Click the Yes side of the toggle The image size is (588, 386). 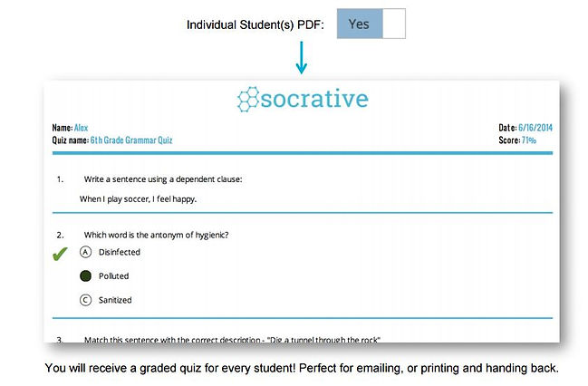(360, 24)
